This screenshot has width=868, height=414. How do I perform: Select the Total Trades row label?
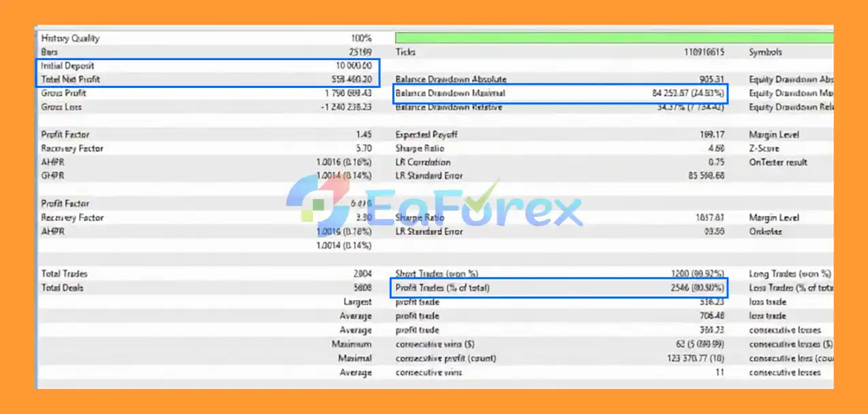click(65, 274)
